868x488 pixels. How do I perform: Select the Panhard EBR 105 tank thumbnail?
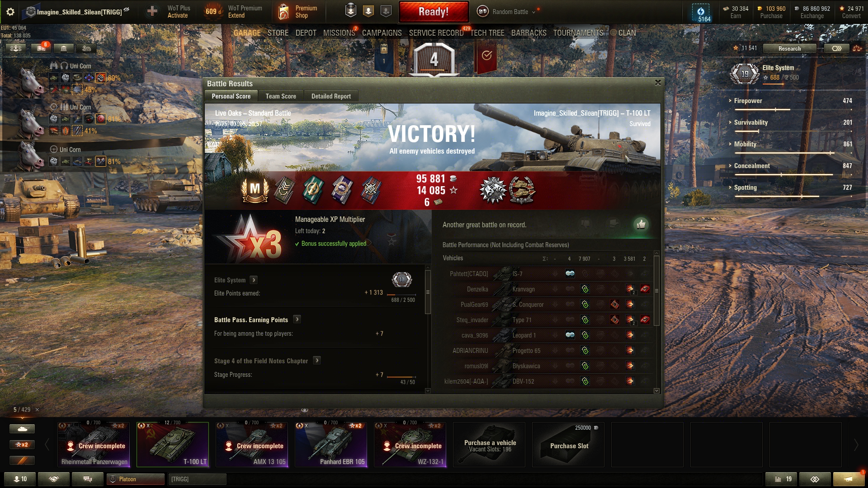(x=331, y=445)
